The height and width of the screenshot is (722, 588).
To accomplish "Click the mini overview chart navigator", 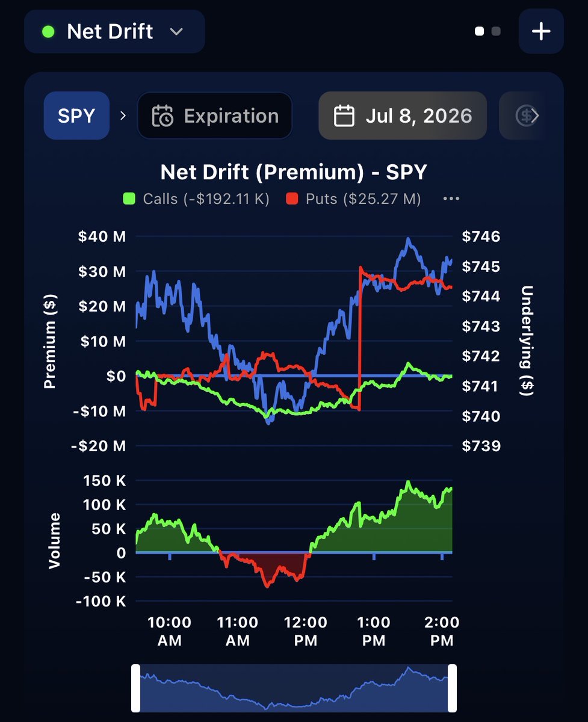I will pos(294,688).
